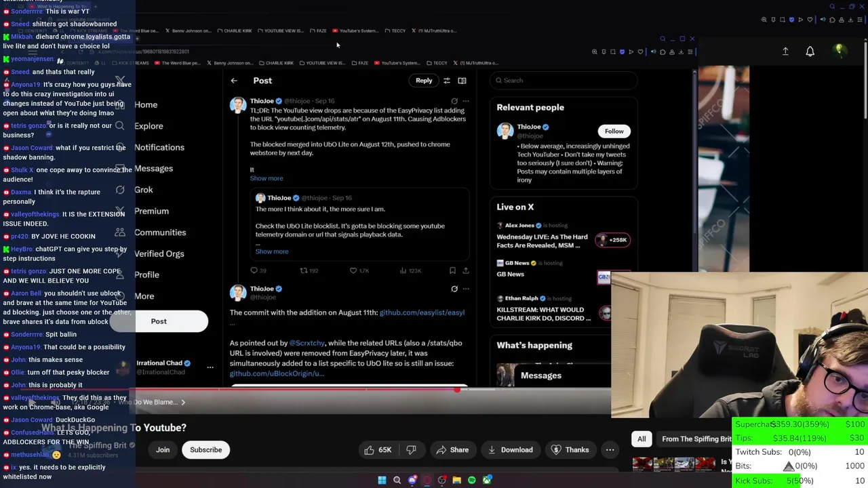
Task: Like the YouTube video with 65K likes
Action: click(x=378, y=450)
